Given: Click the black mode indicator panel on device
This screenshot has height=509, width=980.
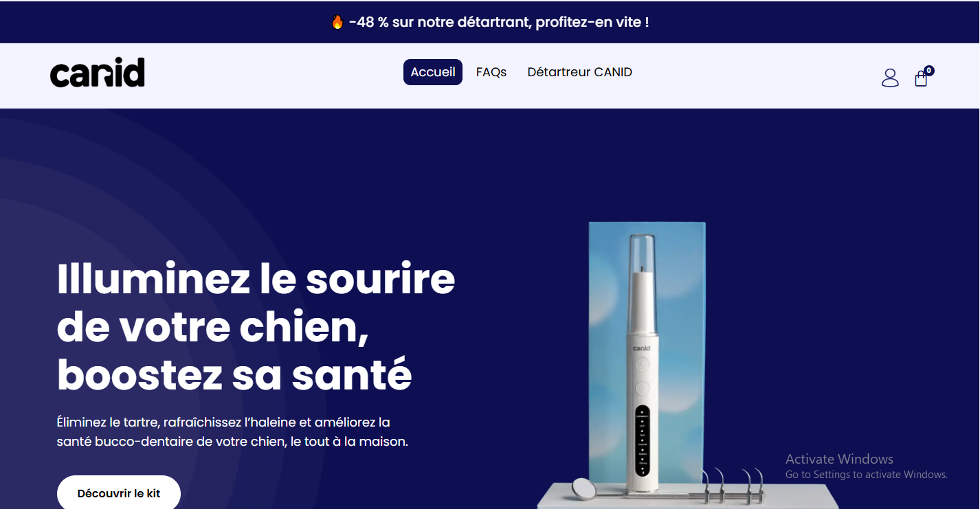Looking at the screenshot, I should (643, 440).
